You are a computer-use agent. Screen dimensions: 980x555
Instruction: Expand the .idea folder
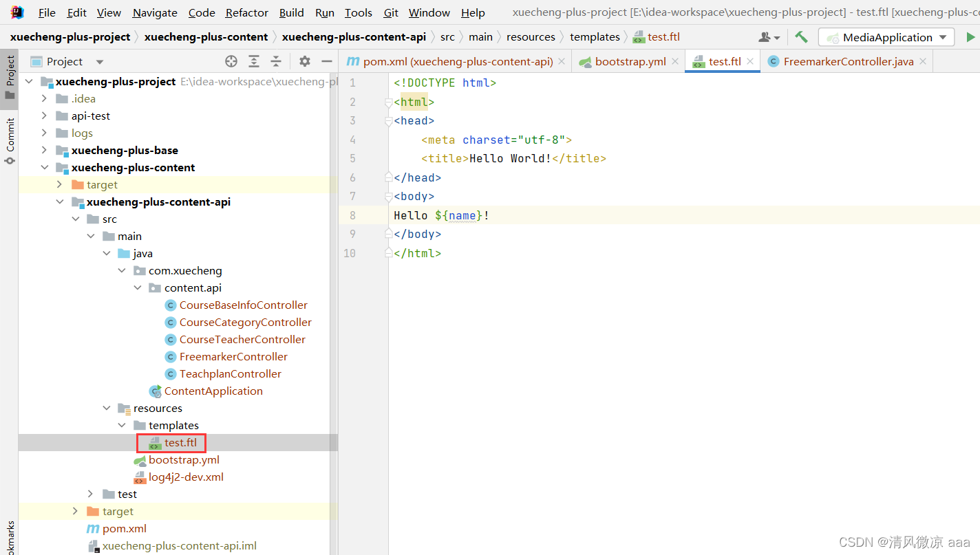point(45,99)
